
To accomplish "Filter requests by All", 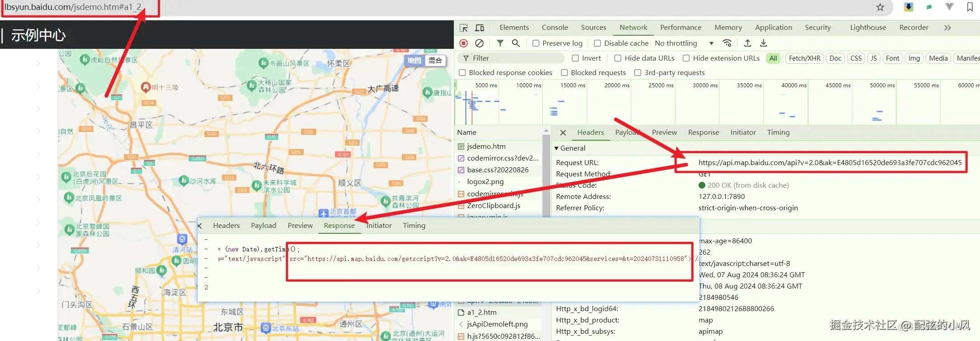I will pos(773,58).
